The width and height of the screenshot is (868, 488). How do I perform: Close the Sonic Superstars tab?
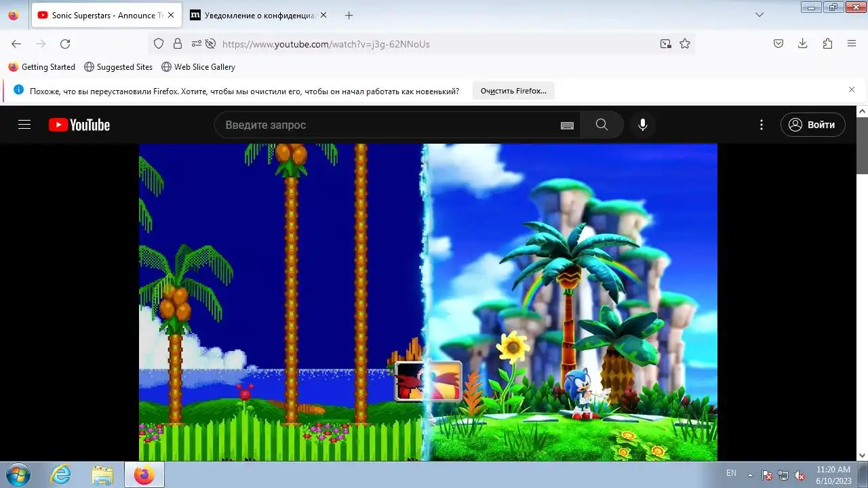click(171, 15)
